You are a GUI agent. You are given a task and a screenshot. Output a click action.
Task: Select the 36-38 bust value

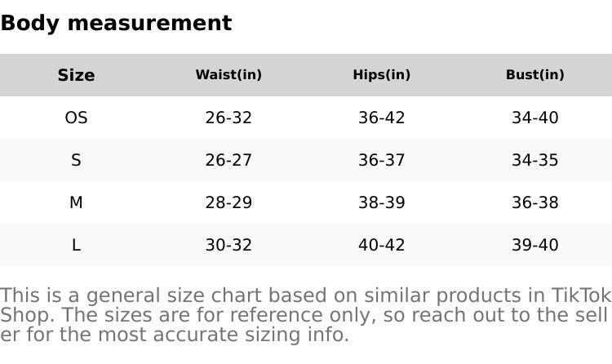534,203
